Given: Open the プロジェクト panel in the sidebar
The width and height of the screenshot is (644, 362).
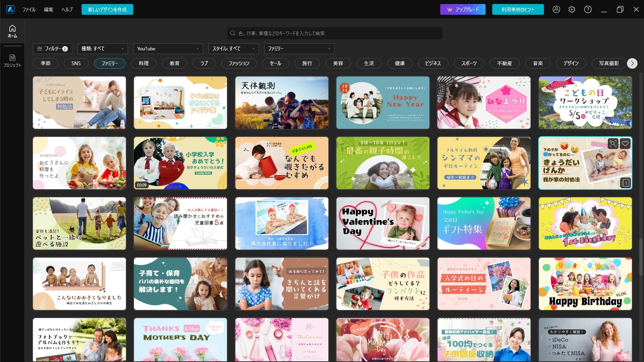Looking at the screenshot, I should [12, 60].
